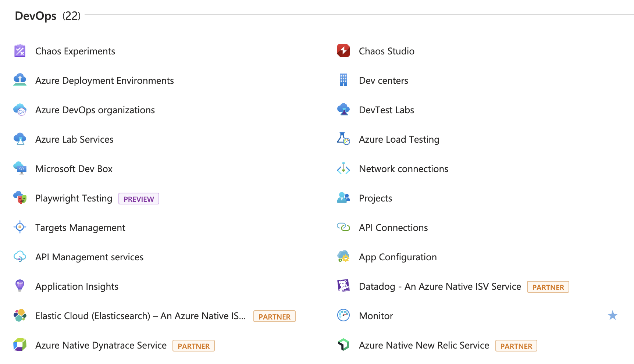This screenshot has height=364, width=634.
Task: Toggle the favorite star for Monitor
Action: coord(613,315)
